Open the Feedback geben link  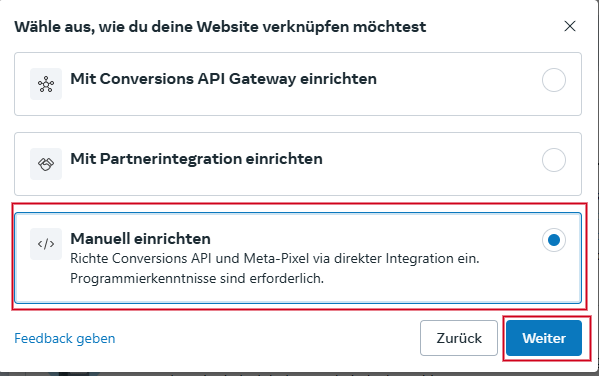65,339
